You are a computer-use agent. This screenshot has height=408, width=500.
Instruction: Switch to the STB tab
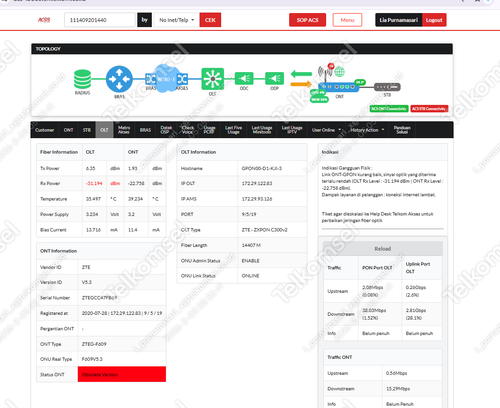coord(87,130)
